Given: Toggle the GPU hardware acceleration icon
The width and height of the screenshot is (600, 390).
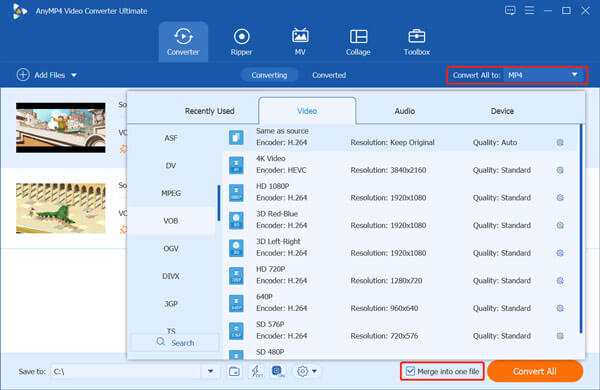Looking at the screenshot, I should (x=278, y=371).
